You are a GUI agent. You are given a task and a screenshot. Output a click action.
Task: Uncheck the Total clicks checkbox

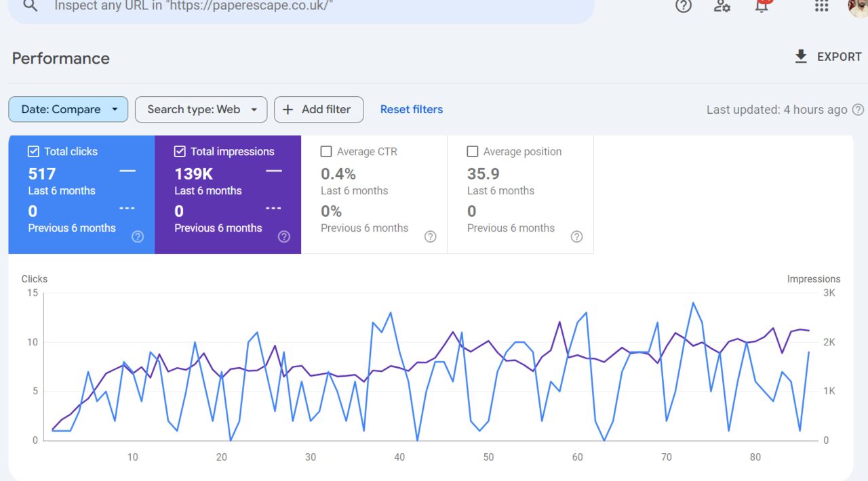pyautogui.click(x=33, y=152)
